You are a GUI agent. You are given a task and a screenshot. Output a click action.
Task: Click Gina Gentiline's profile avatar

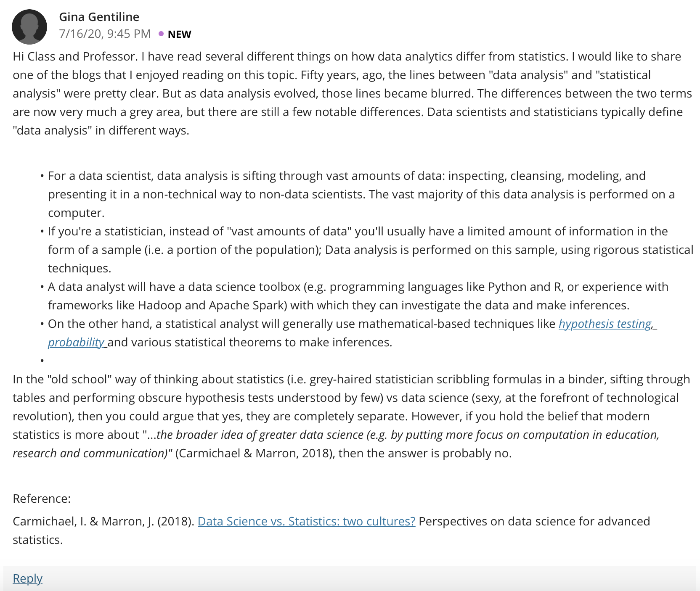pos(29,27)
